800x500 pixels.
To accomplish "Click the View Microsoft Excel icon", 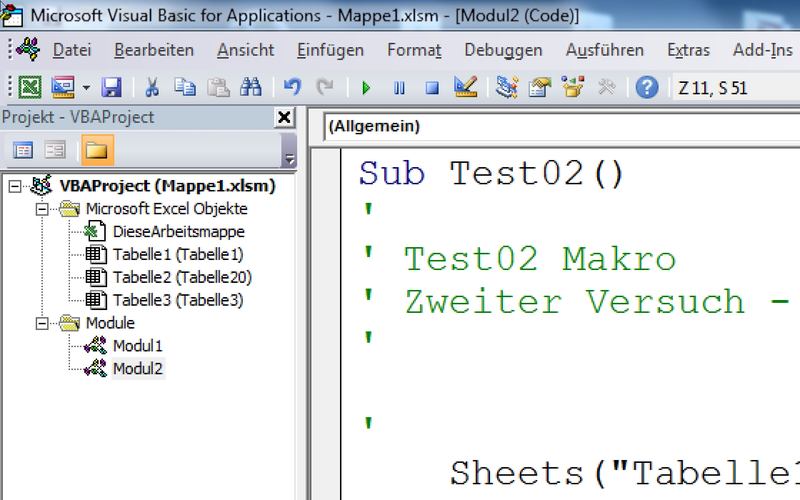I will click(31, 87).
